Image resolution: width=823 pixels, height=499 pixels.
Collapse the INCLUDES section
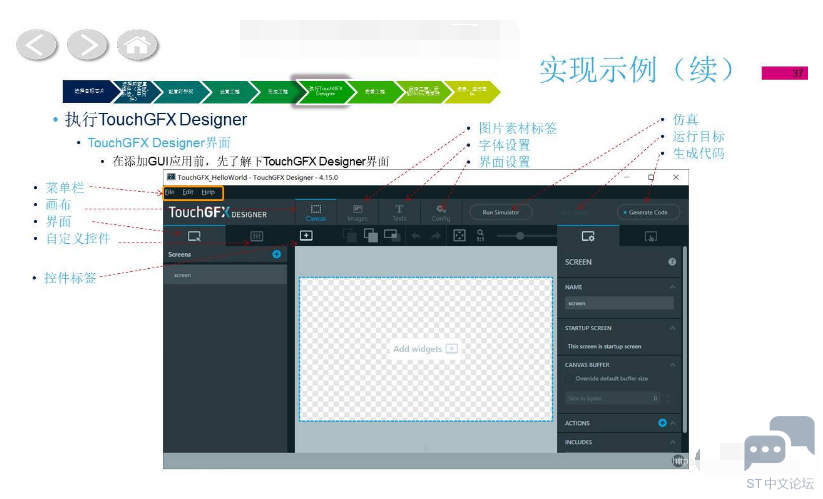(672, 442)
